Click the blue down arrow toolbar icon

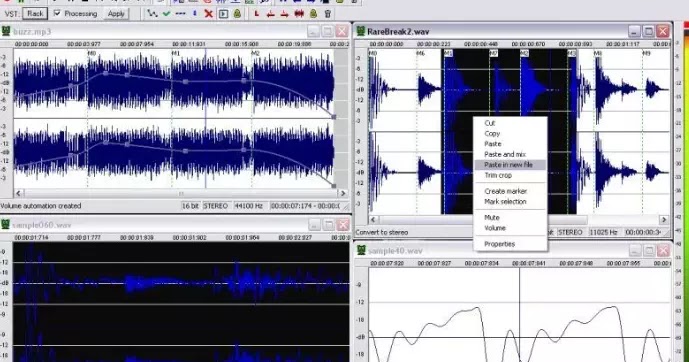pos(195,14)
